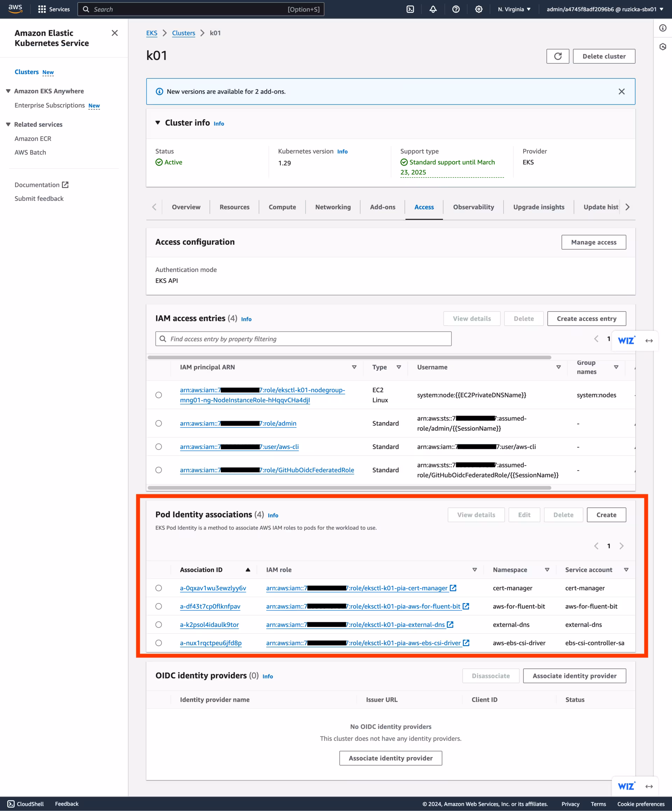Select the a-0qxav1wu3ewzlyy6v association radio button
This screenshot has height=811, width=672.
click(159, 588)
